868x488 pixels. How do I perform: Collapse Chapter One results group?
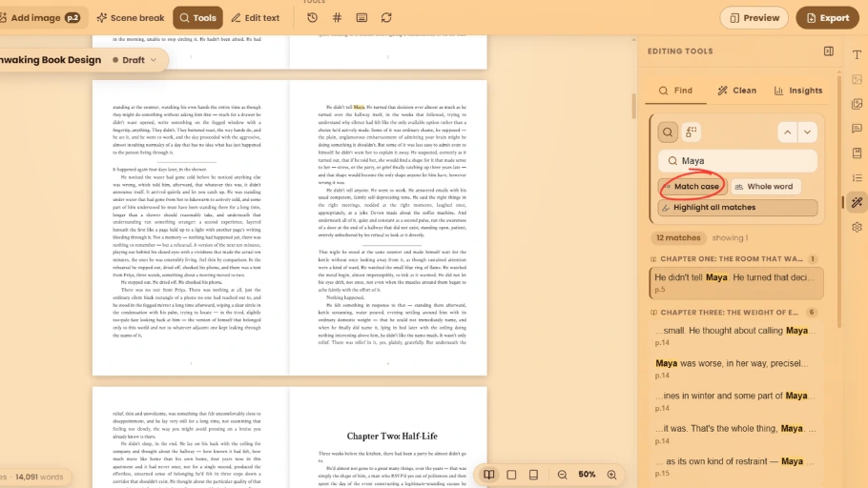[x=734, y=259]
